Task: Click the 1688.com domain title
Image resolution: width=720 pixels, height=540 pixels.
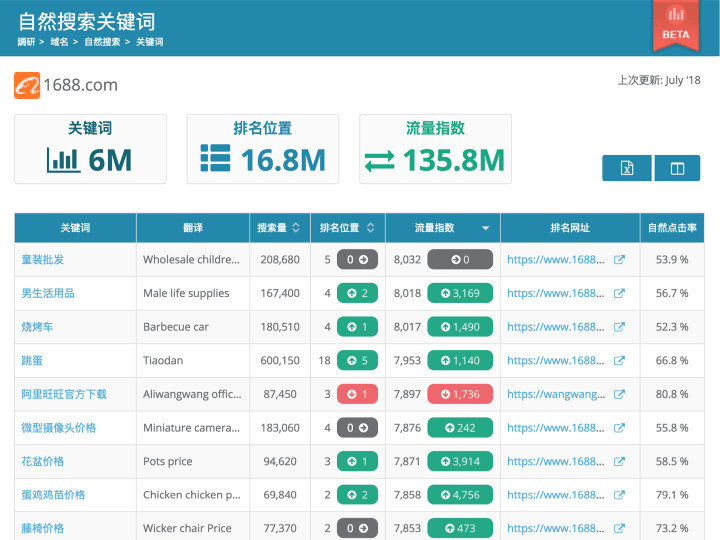Action: pos(81,85)
